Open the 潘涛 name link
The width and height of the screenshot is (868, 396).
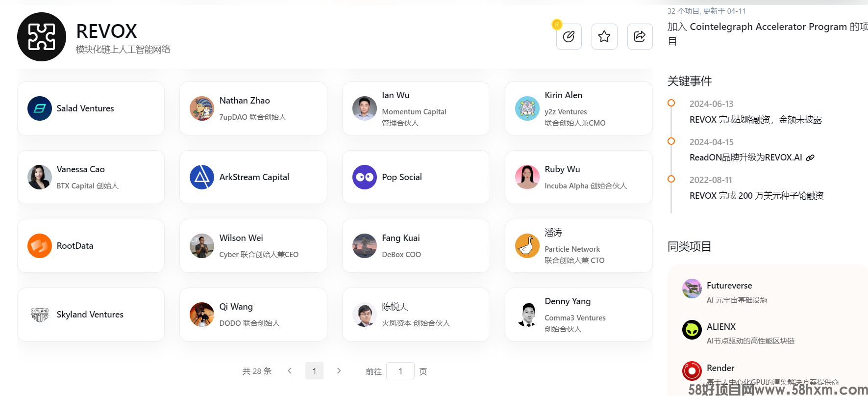coord(553,233)
